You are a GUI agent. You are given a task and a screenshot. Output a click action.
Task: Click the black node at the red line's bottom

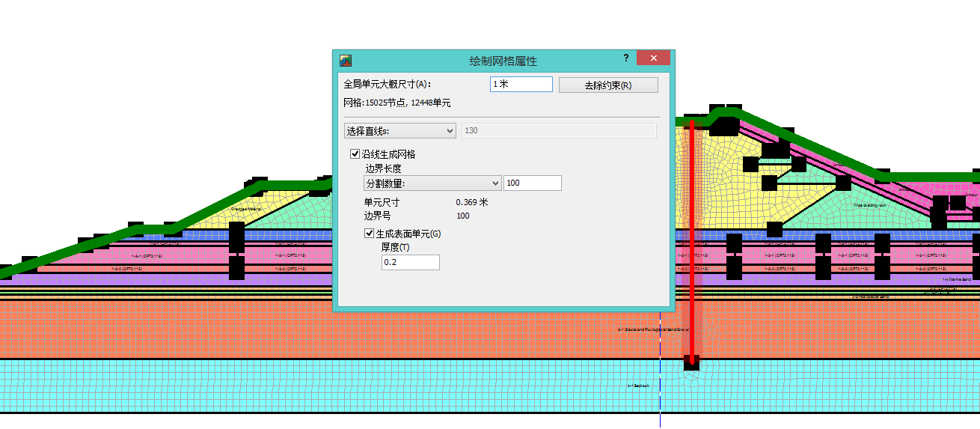pos(691,365)
